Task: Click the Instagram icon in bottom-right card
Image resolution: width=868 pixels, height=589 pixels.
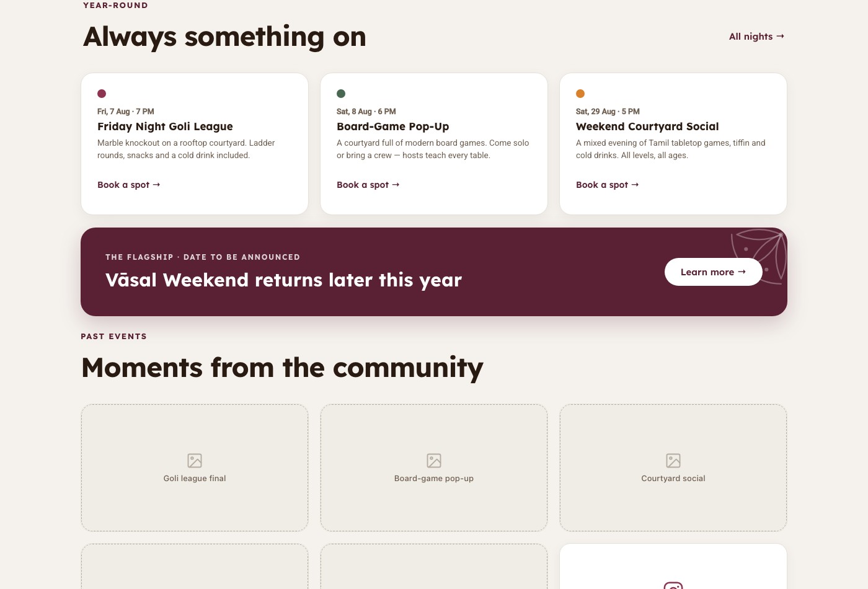Action: pos(673,585)
